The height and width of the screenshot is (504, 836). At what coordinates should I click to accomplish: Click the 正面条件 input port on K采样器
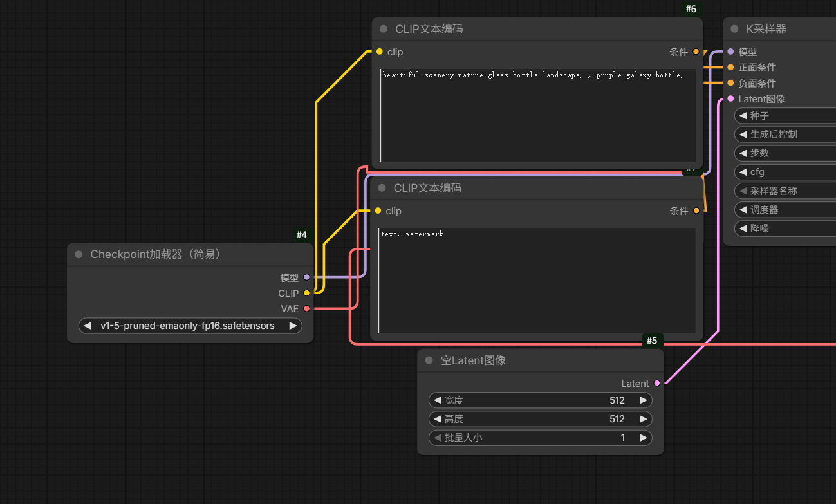[x=730, y=68]
